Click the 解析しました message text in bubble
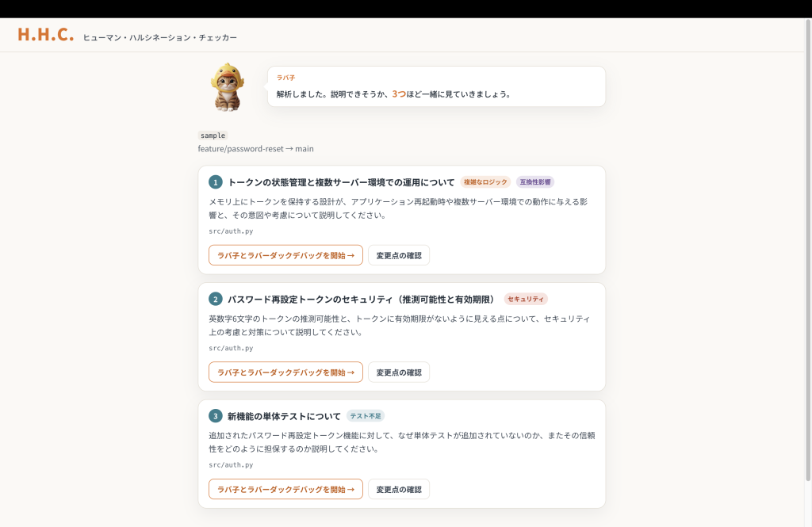 (x=394, y=94)
